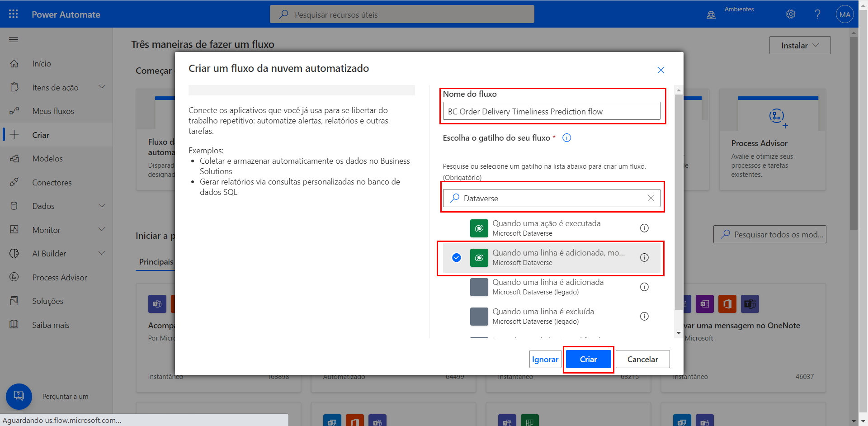
Task: Click the Cancelar button
Action: (642, 360)
